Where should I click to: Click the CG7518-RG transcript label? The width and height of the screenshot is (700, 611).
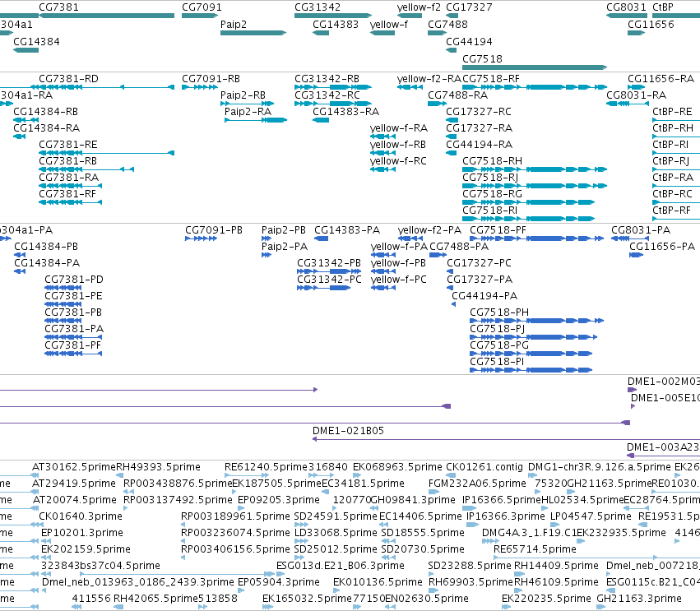pyautogui.click(x=492, y=194)
